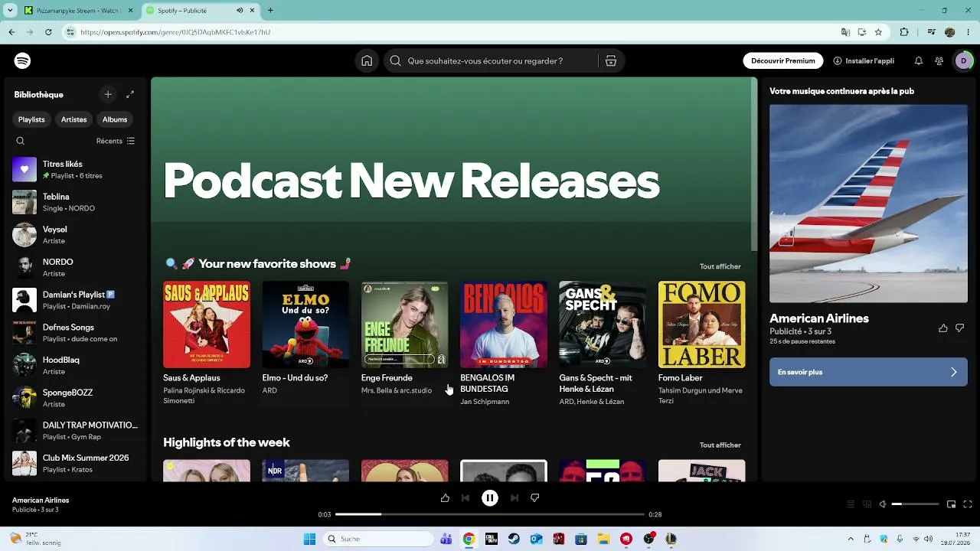This screenshot has width=980, height=551.
Task: Open the Veysel artist in library
Action: [75, 235]
